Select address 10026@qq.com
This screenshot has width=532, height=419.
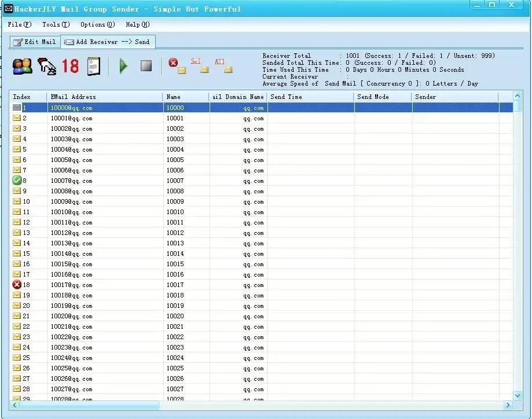(x=72, y=378)
